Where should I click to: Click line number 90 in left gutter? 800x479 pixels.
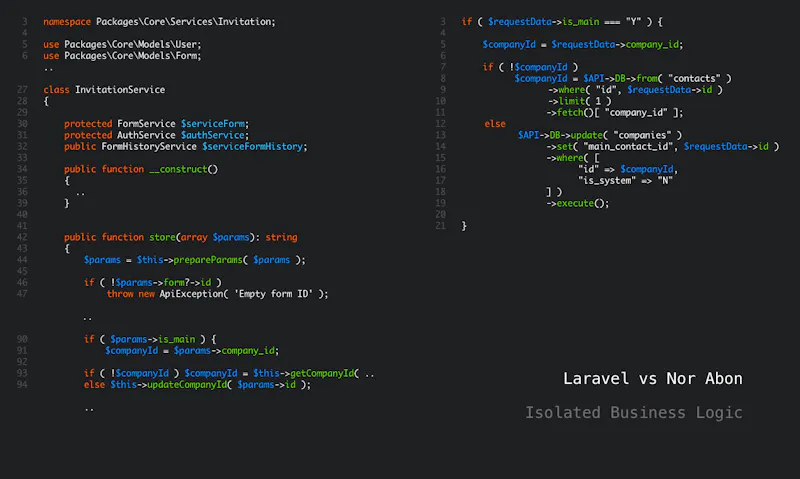(22, 339)
